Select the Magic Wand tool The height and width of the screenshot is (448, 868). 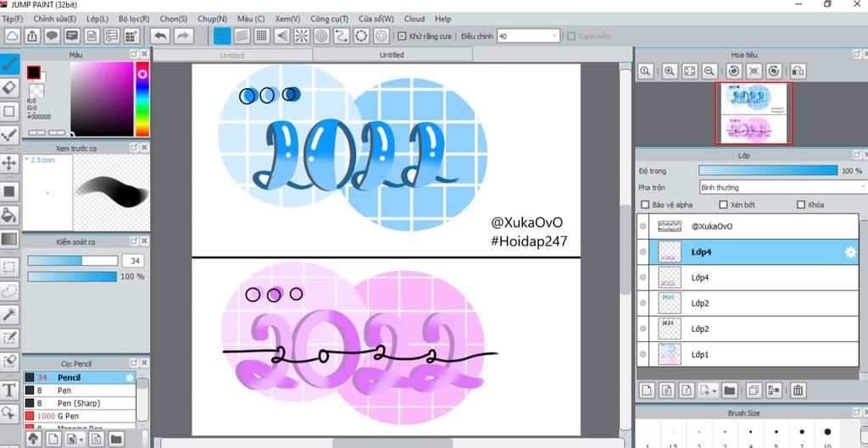[9, 314]
